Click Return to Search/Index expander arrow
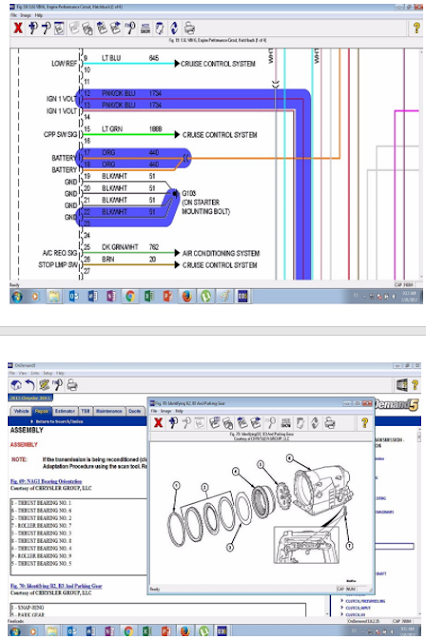 pyautogui.click(x=32, y=421)
